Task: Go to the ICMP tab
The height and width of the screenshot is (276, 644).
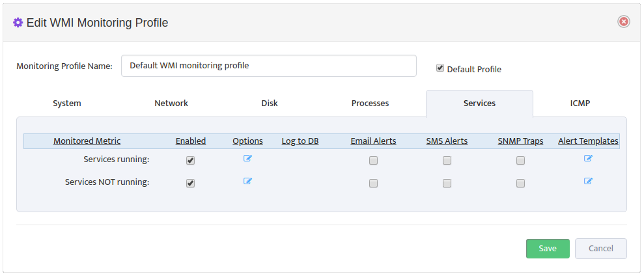Action: pos(580,103)
